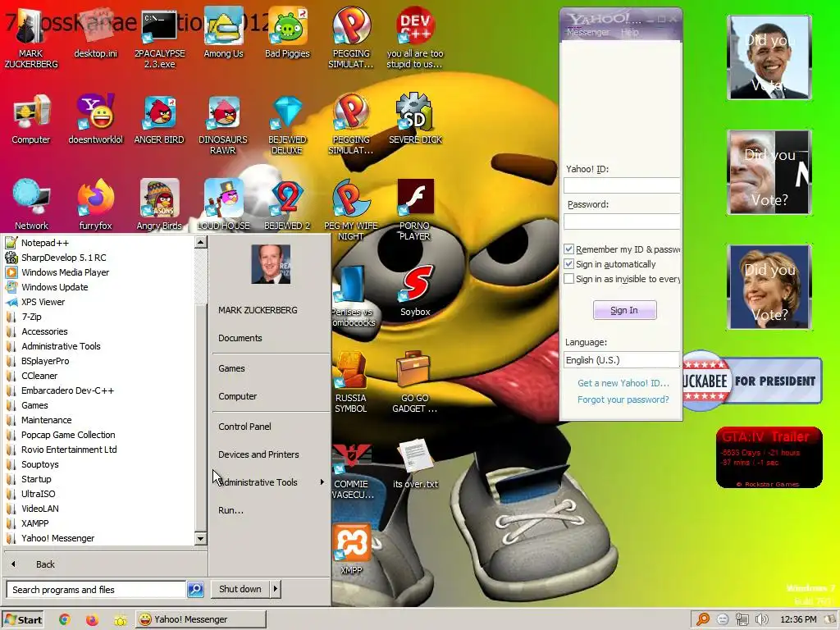Select Devices and Printers in Start menu

pos(258,454)
